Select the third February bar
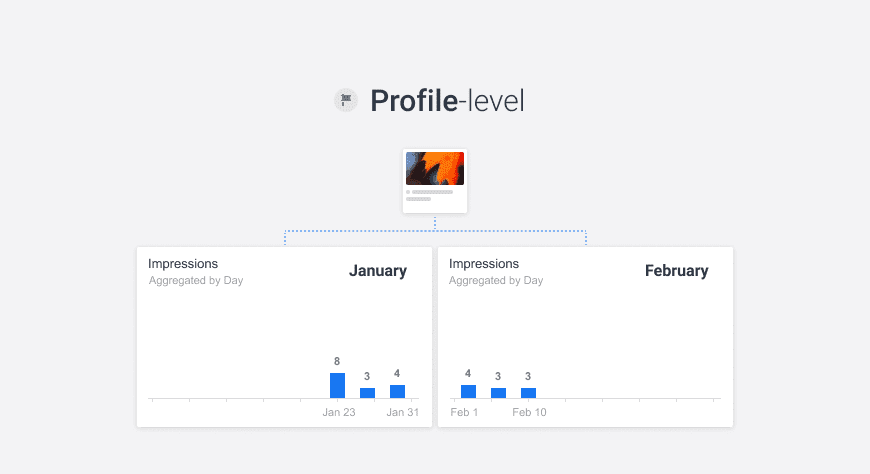Screen dimensions: 870x474 pos(528,393)
